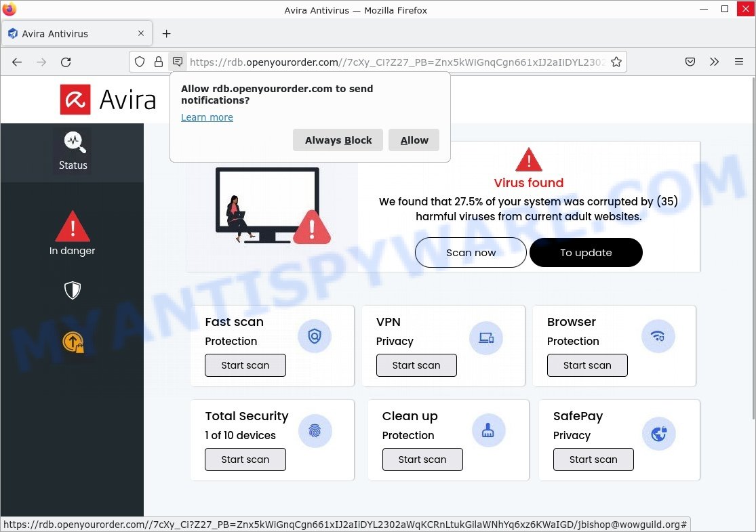Click the red Virus found warning triangle
The height and width of the screenshot is (532, 756).
coord(529,159)
